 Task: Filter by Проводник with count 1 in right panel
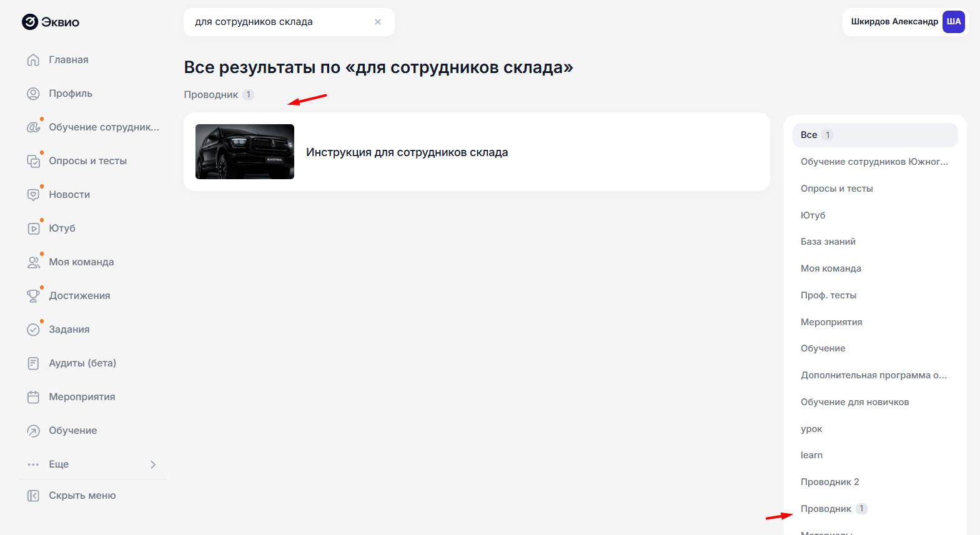[x=833, y=509]
